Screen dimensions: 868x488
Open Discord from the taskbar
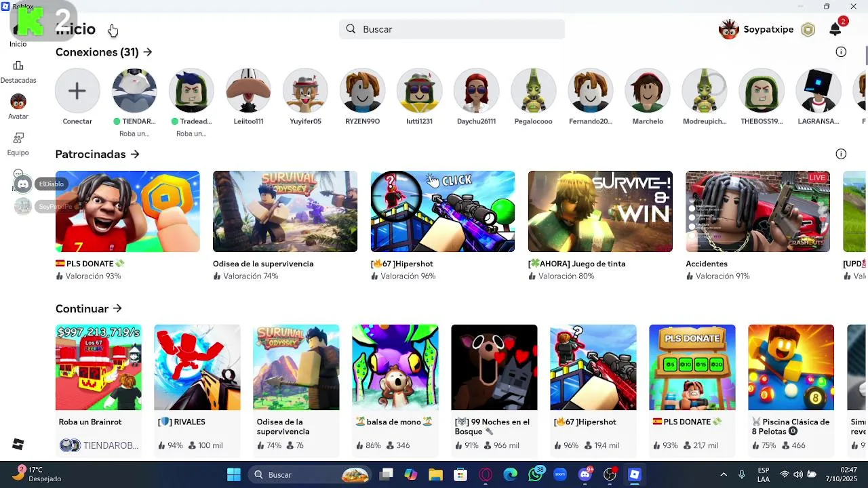point(585,474)
